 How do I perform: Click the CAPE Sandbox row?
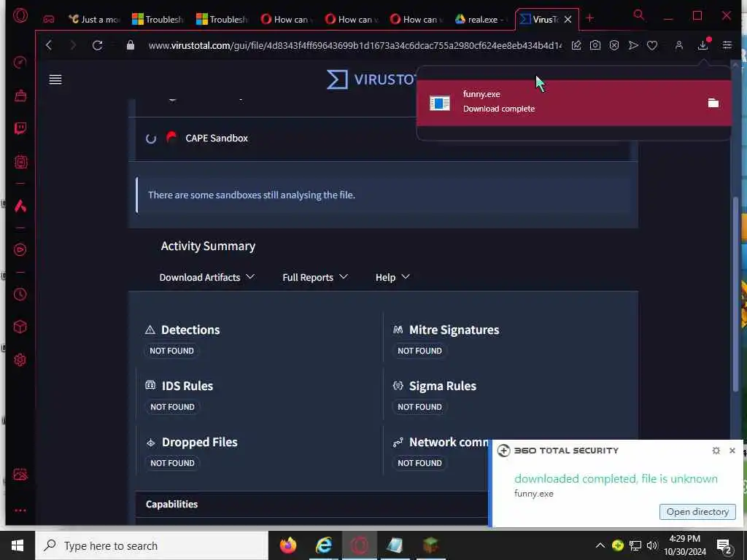[x=383, y=138]
